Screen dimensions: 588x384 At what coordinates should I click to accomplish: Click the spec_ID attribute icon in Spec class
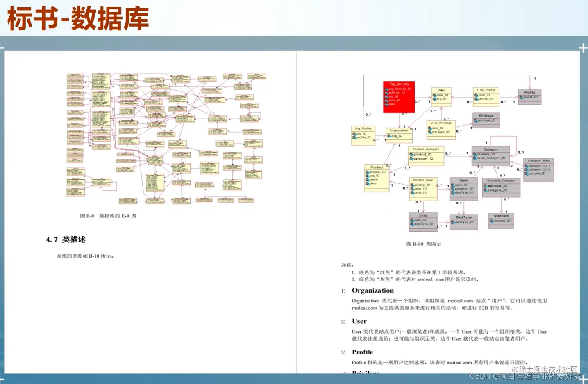click(x=453, y=184)
